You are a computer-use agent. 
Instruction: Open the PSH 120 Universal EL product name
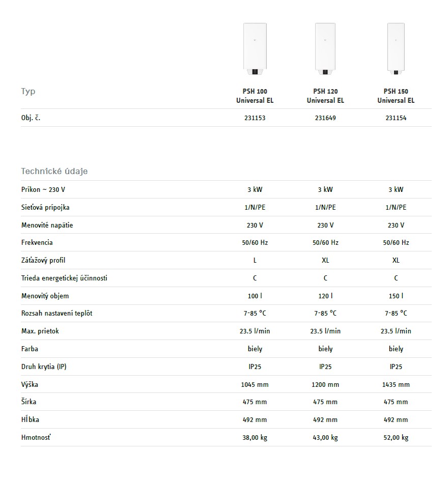click(325, 96)
